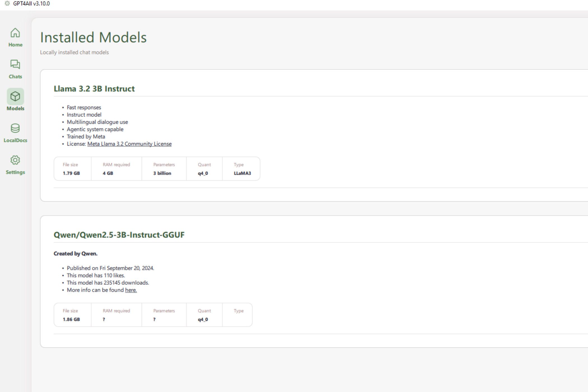Click "Published on Fri September 20, 2024."
The height and width of the screenshot is (392, 588).
point(110,268)
